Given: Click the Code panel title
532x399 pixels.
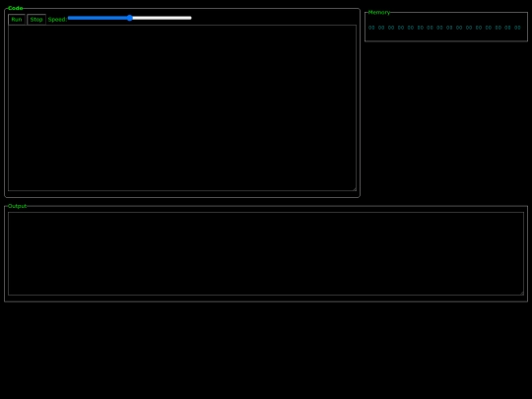Looking at the screenshot, I should click(x=15, y=8).
